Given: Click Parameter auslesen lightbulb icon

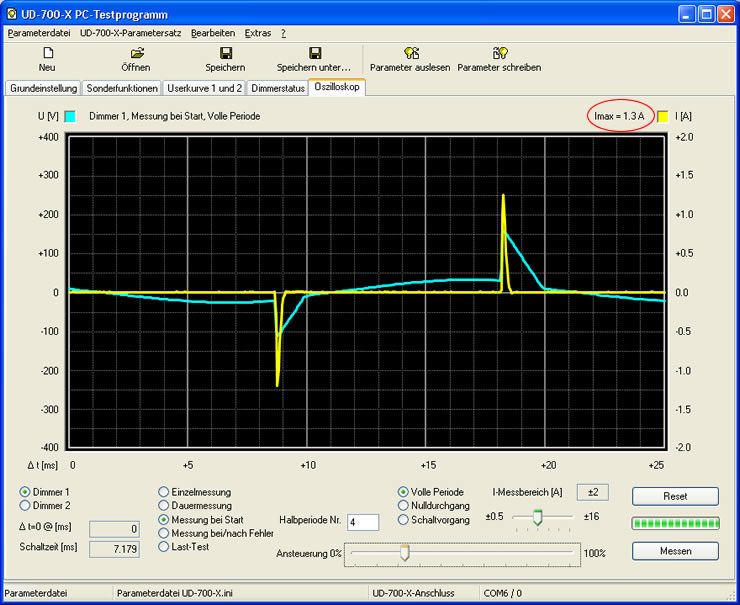Looking at the screenshot, I should [x=410, y=53].
